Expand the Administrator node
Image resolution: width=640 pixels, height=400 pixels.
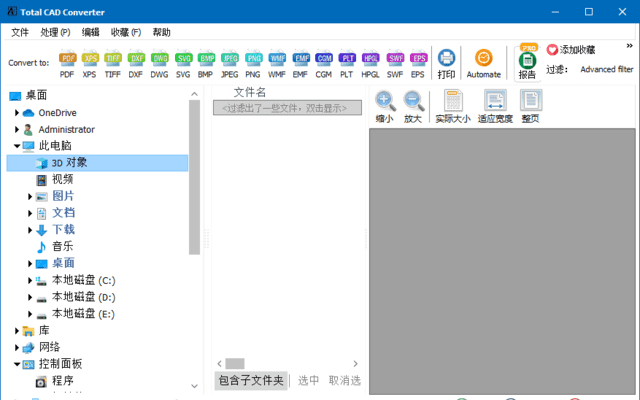point(17,129)
